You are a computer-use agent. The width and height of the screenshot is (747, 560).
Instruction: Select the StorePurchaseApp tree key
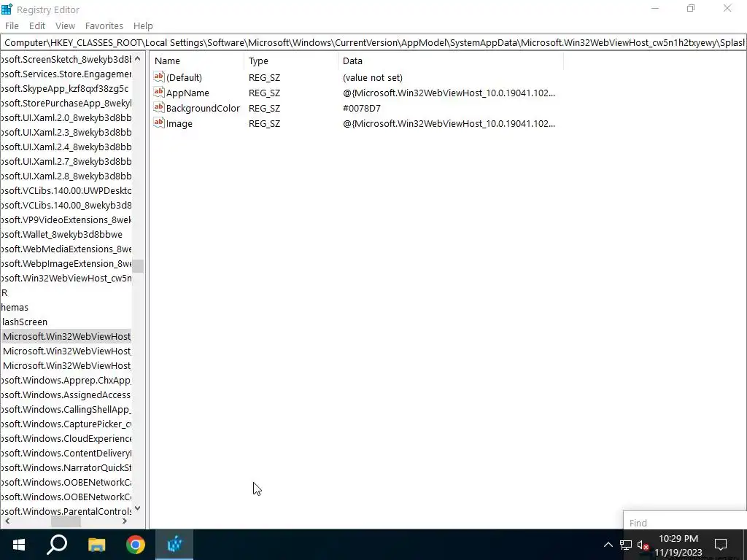click(66, 103)
